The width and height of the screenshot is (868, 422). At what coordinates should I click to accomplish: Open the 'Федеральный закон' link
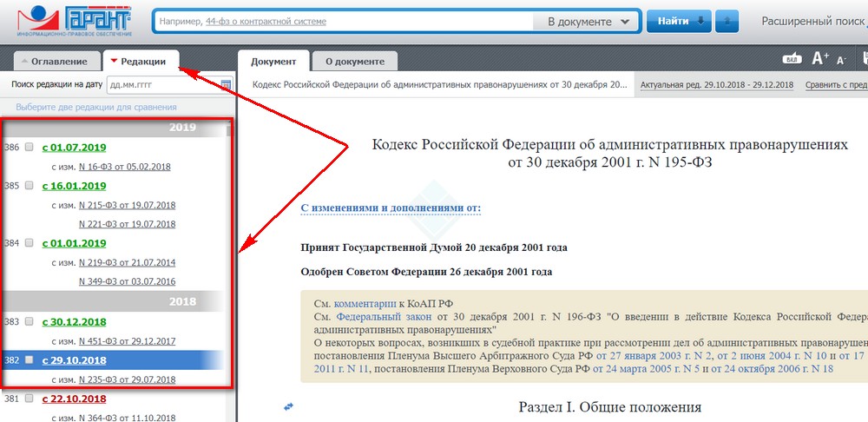click(x=385, y=317)
